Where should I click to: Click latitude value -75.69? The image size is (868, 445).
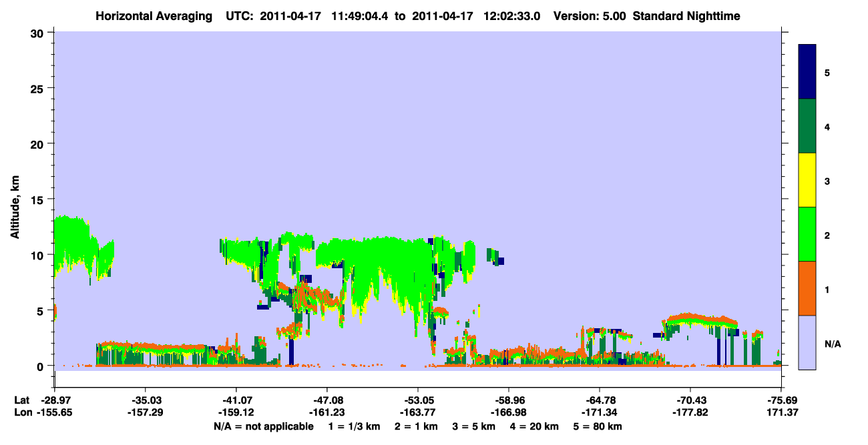[781, 400]
